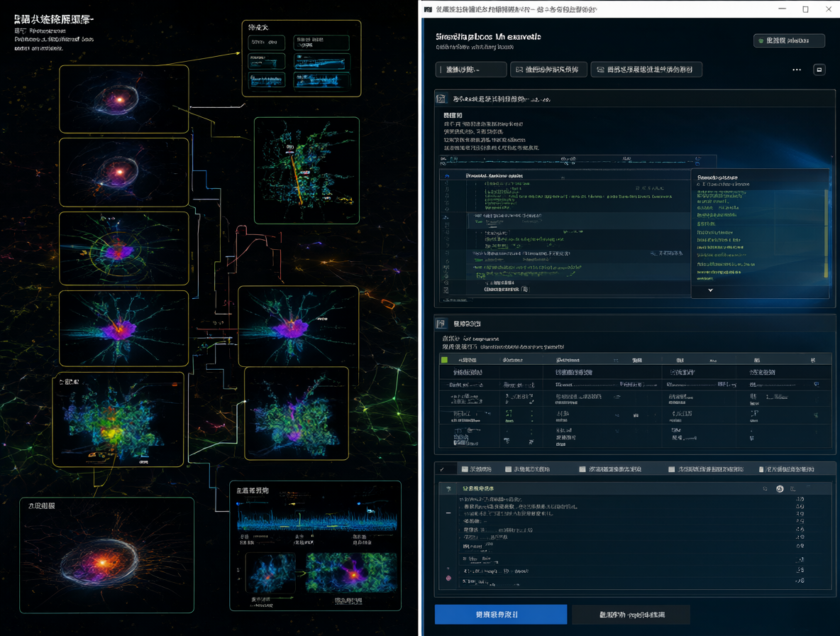The width and height of the screenshot is (840, 636).
Task: Click the scrollbar of the green text panel
Action: 826,233
